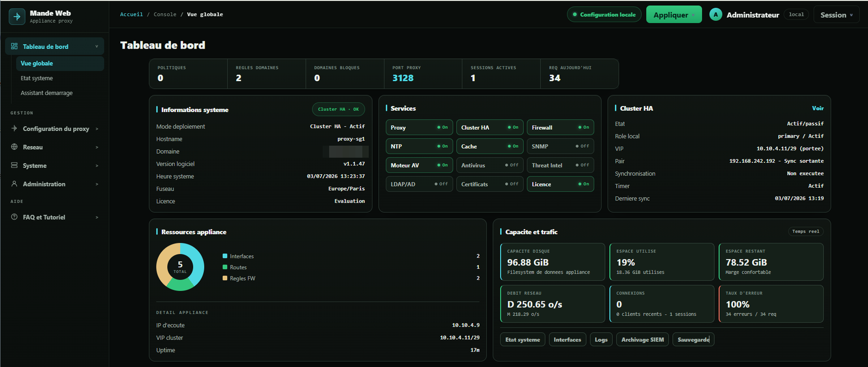Toggle the Licence service status
Viewport: 868px width, 367px height.
[x=583, y=184]
